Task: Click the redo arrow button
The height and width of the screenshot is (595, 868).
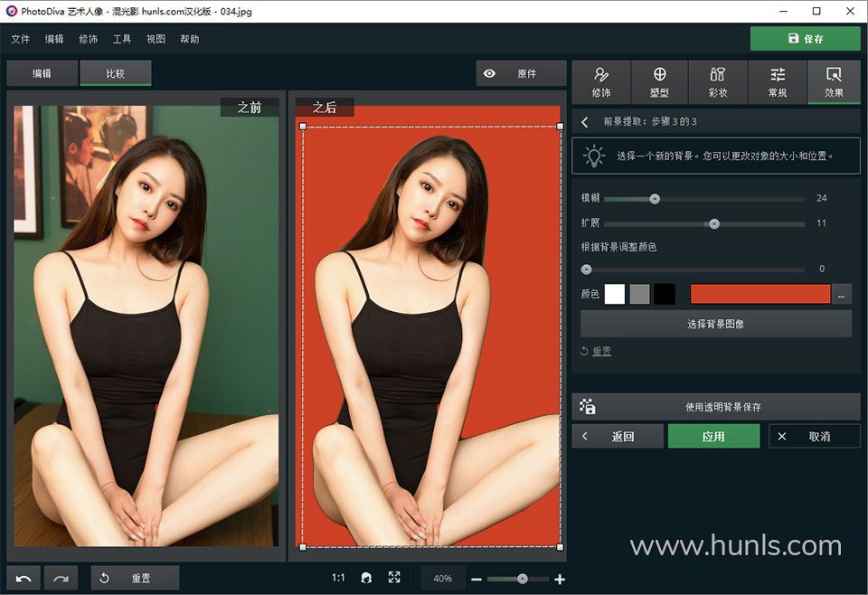Action: pos(61,579)
